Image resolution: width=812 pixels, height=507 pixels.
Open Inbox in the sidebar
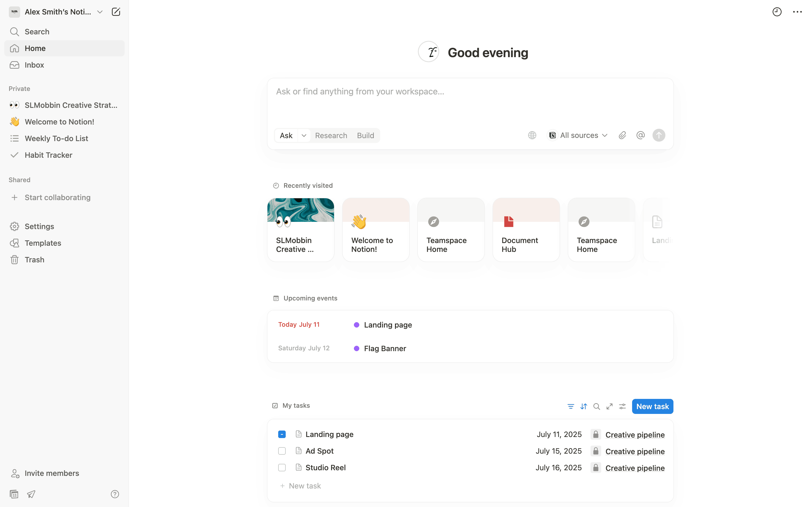[34, 65]
